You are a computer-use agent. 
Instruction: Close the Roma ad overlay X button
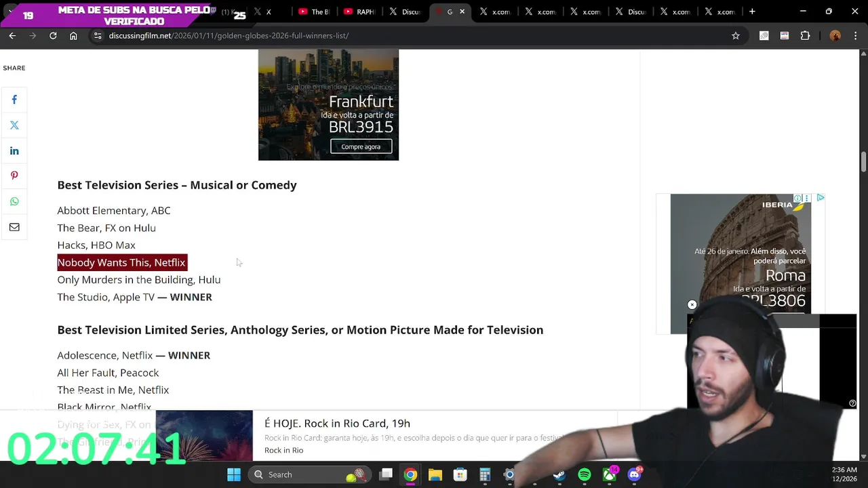point(692,305)
